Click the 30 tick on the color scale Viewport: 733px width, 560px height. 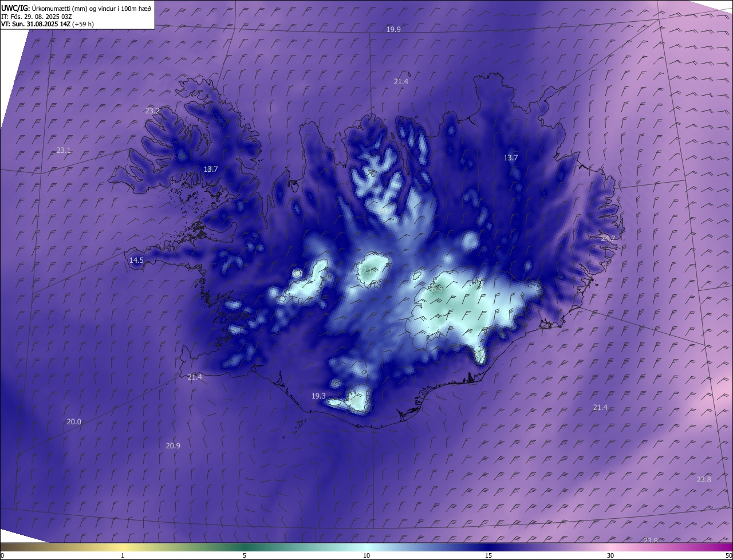tap(610, 555)
